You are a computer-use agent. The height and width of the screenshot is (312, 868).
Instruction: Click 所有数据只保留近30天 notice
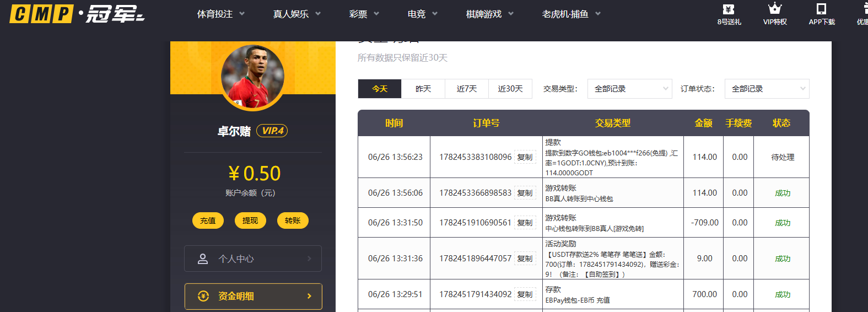402,58
